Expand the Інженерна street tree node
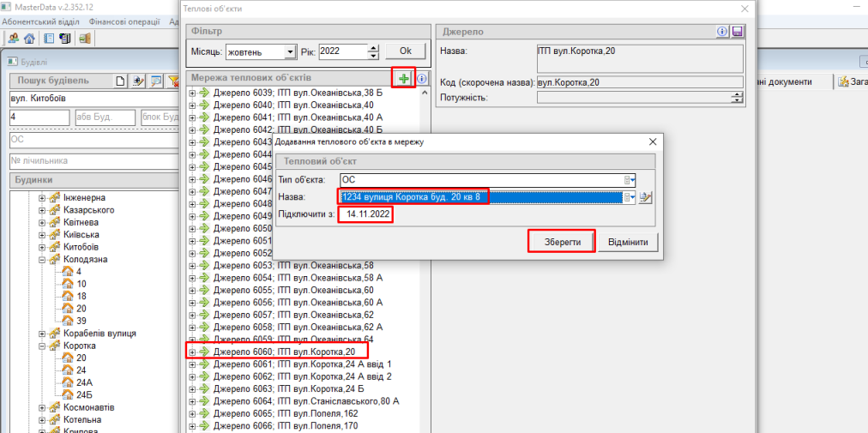The image size is (868, 433). click(42, 198)
